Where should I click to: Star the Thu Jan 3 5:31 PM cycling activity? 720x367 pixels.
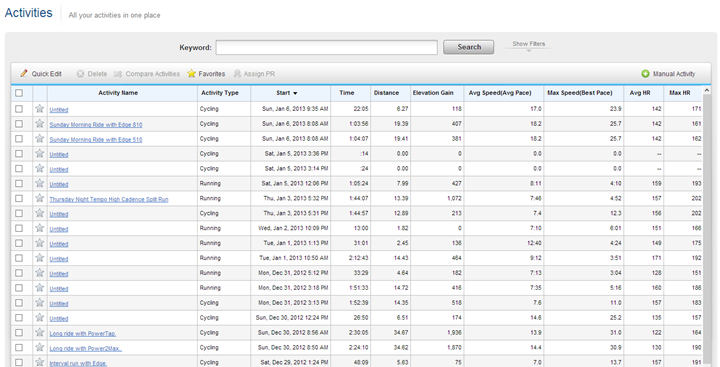pyautogui.click(x=39, y=213)
